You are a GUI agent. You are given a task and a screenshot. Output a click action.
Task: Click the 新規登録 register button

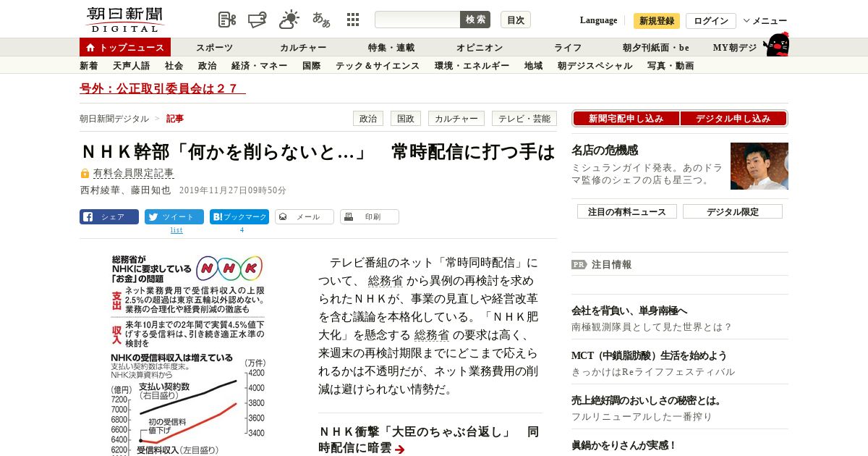pyautogui.click(x=657, y=20)
